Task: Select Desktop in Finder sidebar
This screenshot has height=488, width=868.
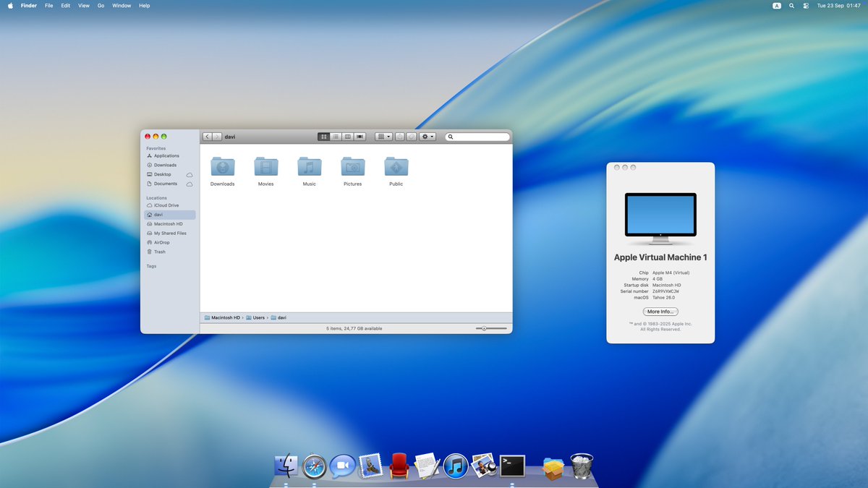Action: (170, 174)
